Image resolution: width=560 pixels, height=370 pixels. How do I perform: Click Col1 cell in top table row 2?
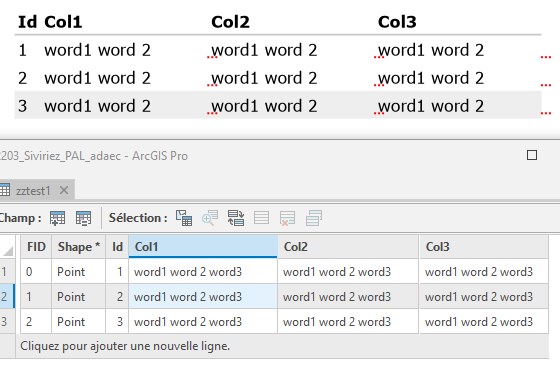pos(98,78)
